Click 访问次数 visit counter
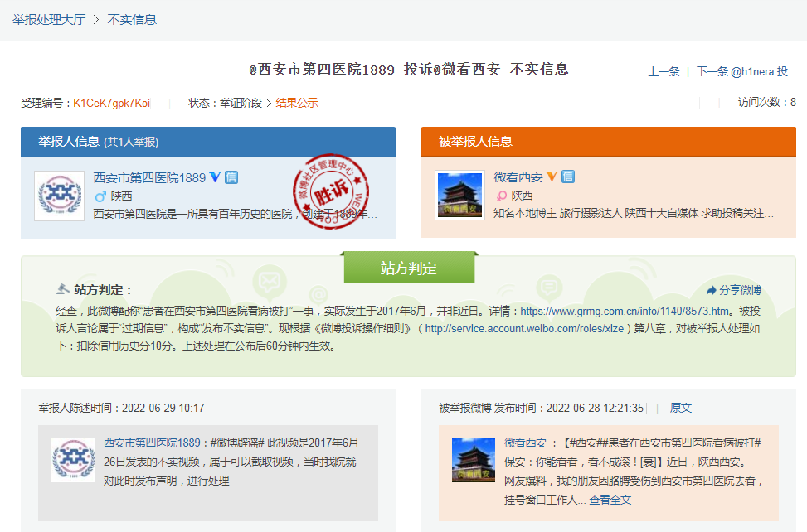This screenshot has height=532, width=807. tap(767, 102)
